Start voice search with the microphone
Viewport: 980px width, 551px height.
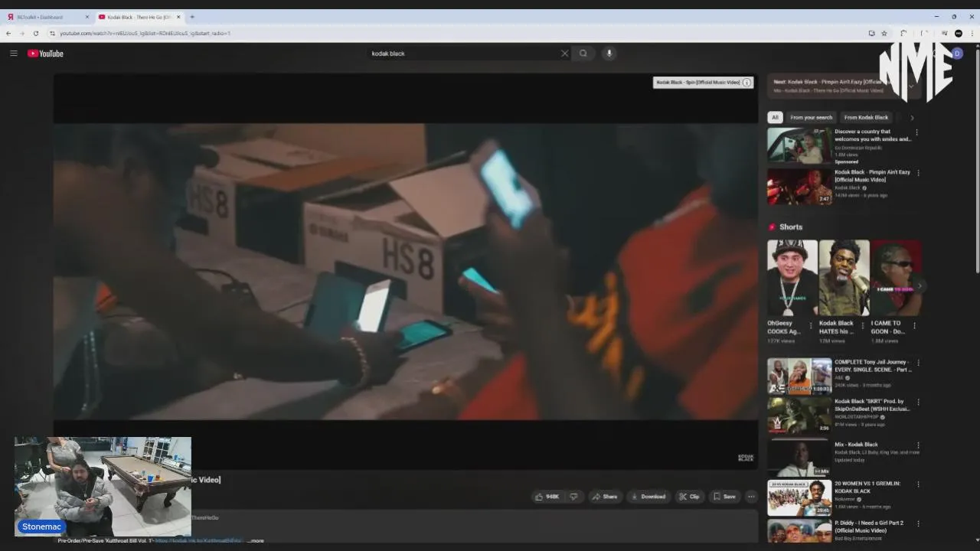(609, 54)
